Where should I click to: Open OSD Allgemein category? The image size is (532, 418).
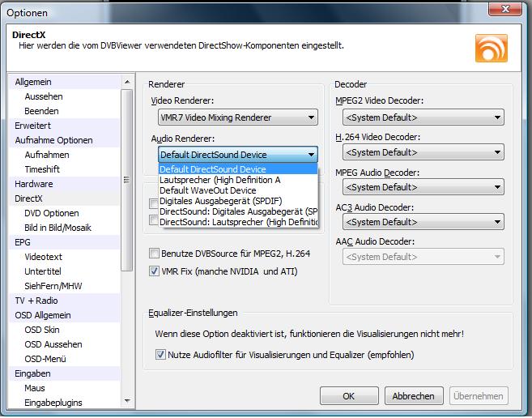pos(65,315)
